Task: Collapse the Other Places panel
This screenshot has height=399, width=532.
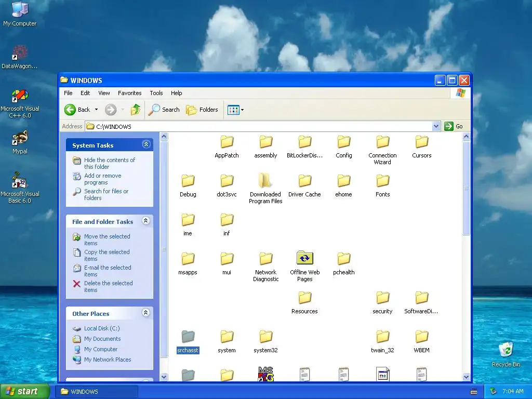Action: (146, 313)
